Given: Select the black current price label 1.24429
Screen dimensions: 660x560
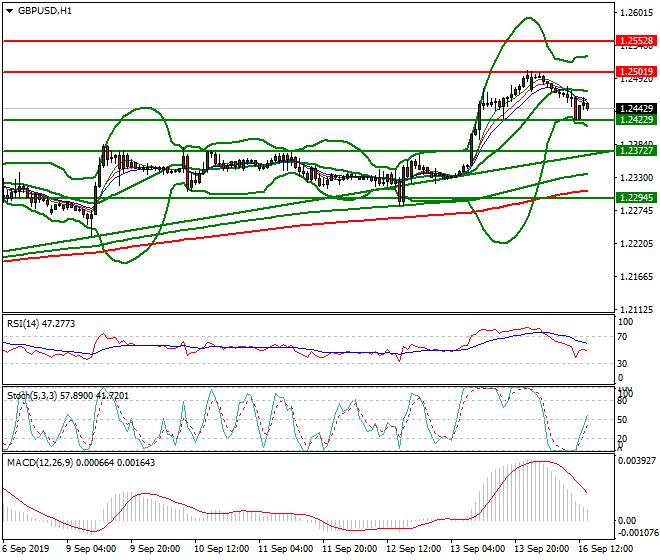Looking at the screenshot, I should click(x=636, y=109).
